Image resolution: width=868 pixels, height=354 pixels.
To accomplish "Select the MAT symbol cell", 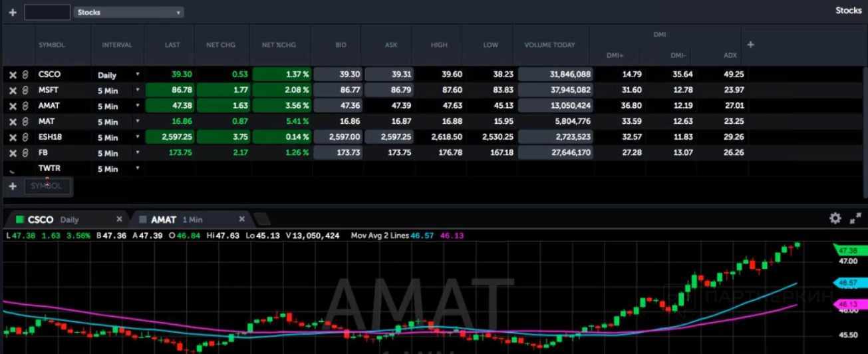I will pos(47,121).
